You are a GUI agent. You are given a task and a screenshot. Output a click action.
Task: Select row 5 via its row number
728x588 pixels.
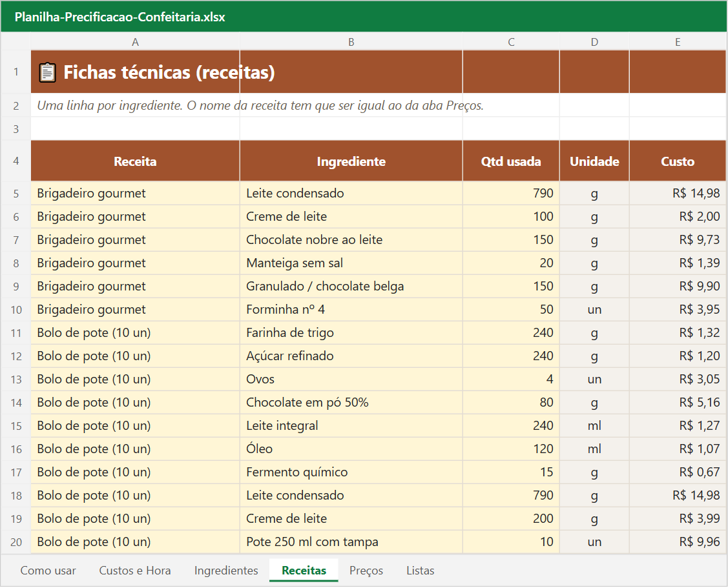16,194
